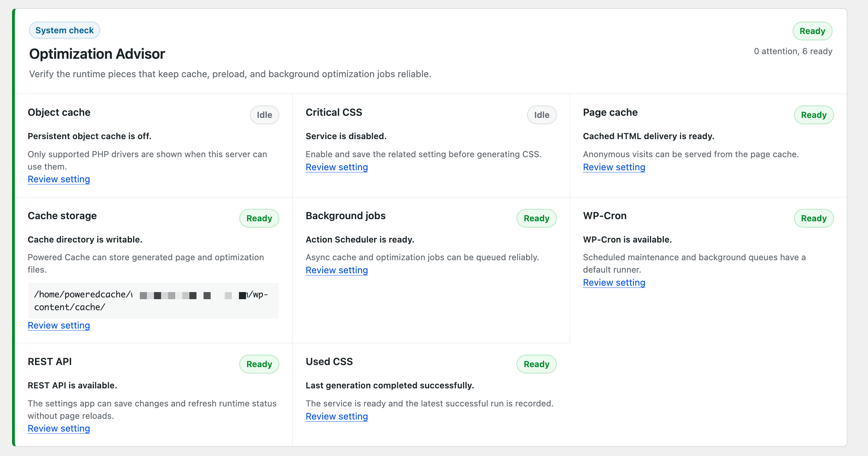This screenshot has width=868, height=456.
Task: Click 'Persistent object cache is off.' text
Action: click(90, 136)
